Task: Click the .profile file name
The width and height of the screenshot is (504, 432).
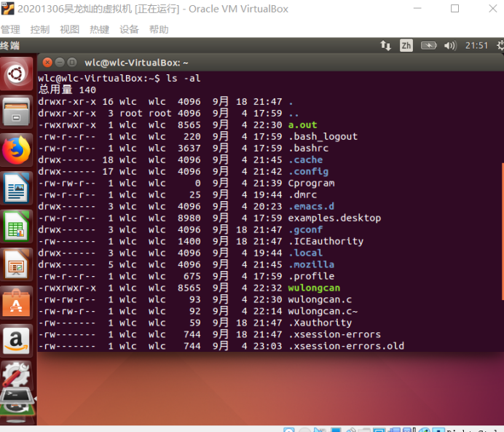Action: pyautogui.click(x=312, y=276)
